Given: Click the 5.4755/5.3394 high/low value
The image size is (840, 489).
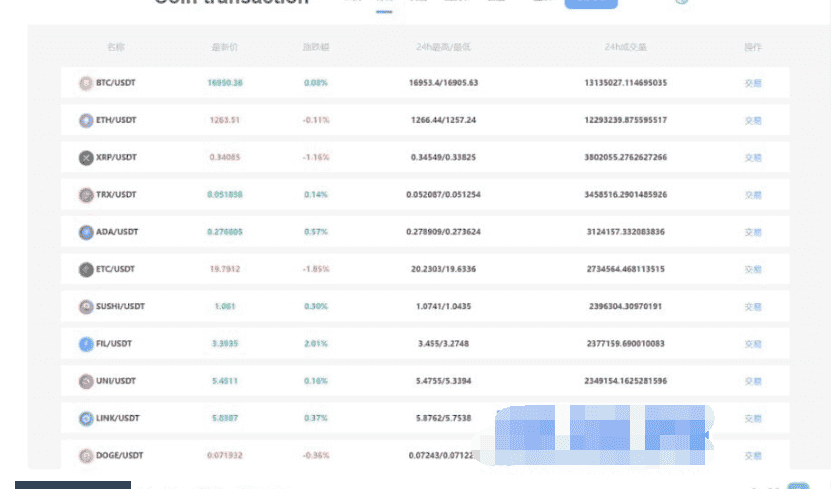Looking at the screenshot, I should point(444,381).
